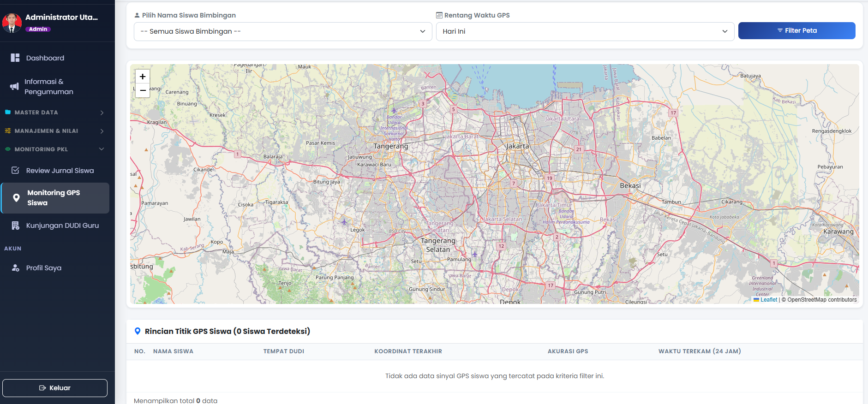Click the Profil Saya user gear icon
This screenshot has height=404, width=868.
pyautogui.click(x=15, y=267)
